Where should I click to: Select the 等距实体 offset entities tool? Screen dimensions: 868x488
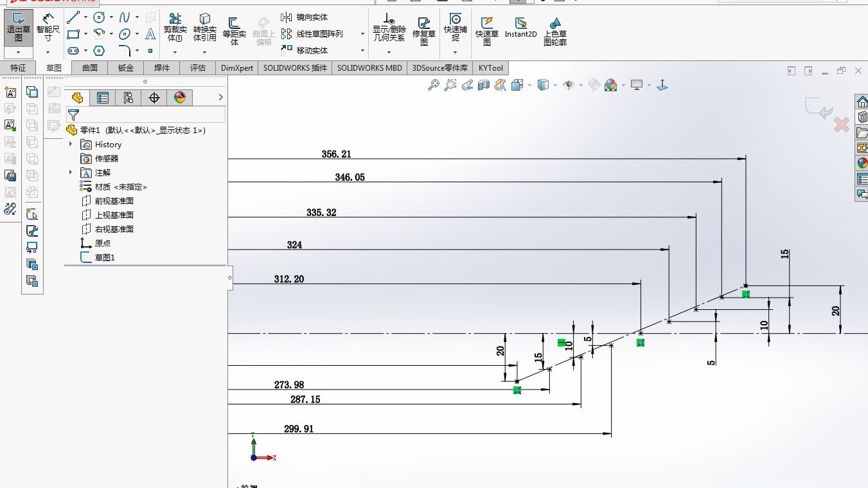pyautogui.click(x=235, y=30)
